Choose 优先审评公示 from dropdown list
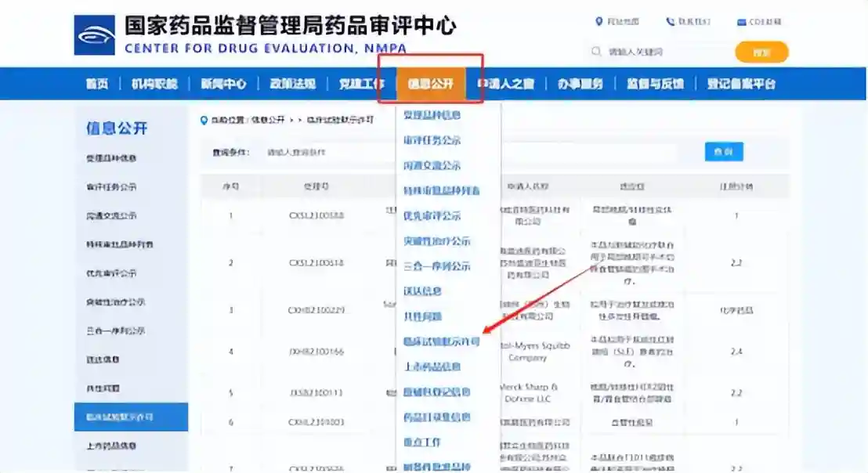868x473 pixels. point(432,215)
